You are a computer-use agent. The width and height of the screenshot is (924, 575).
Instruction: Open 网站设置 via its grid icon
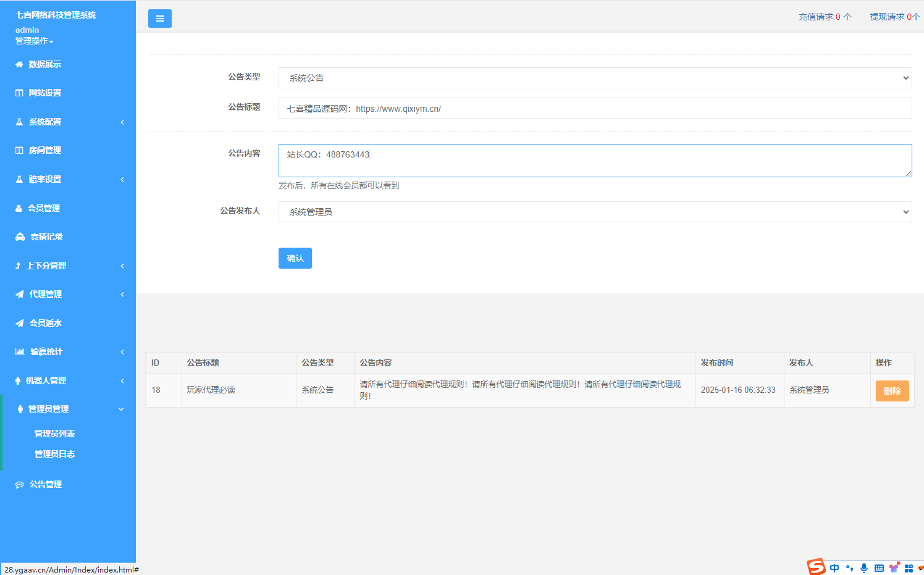tap(20, 93)
